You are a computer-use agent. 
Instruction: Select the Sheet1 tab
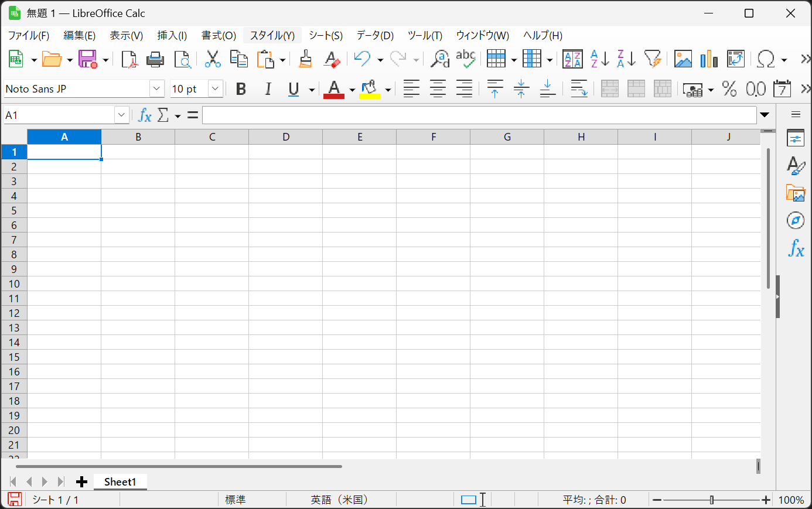point(120,482)
